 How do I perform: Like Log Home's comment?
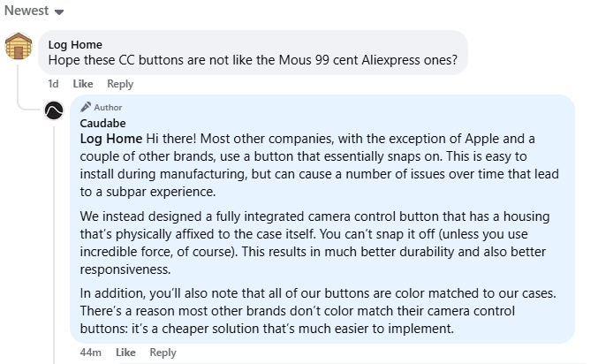(83, 84)
